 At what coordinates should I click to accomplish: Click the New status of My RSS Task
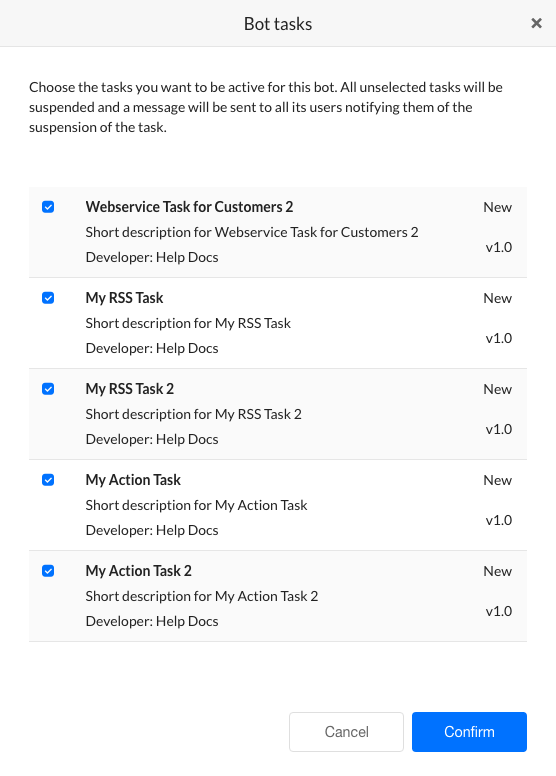click(x=498, y=298)
